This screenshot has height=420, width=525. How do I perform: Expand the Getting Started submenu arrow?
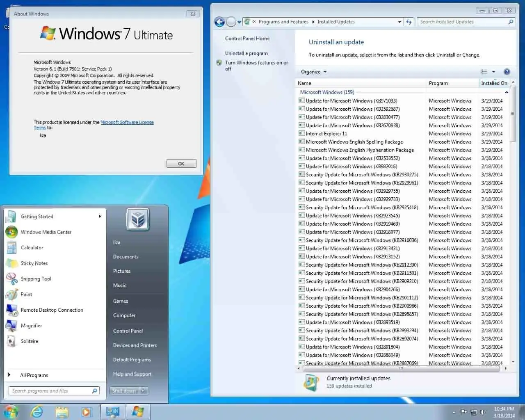pos(100,216)
